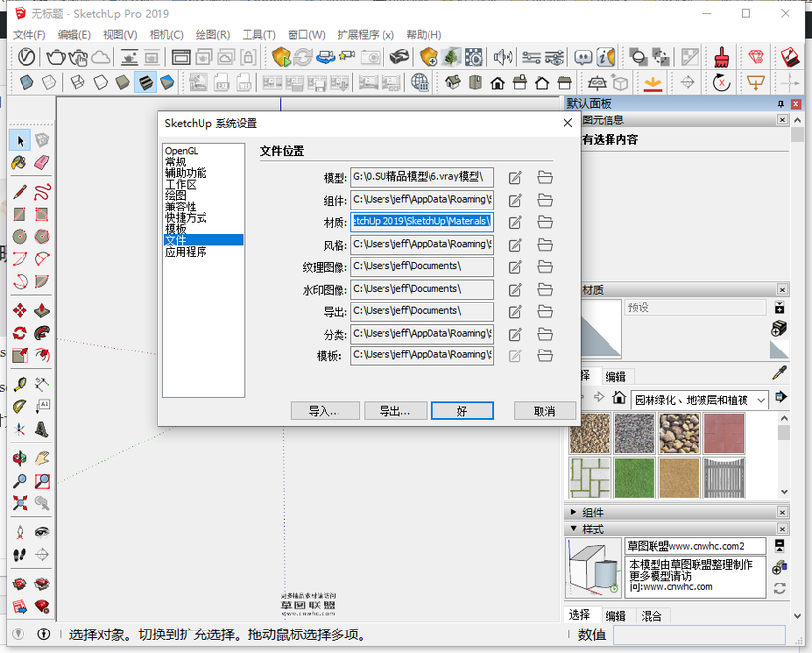Screen dimensions: 812x653
Task: Select the Protractor tool
Action: point(20,407)
